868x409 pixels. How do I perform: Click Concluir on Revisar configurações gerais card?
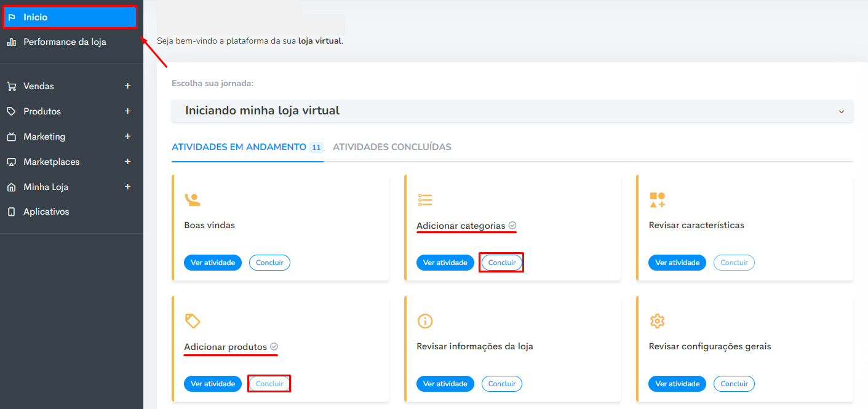pyautogui.click(x=734, y=384)
